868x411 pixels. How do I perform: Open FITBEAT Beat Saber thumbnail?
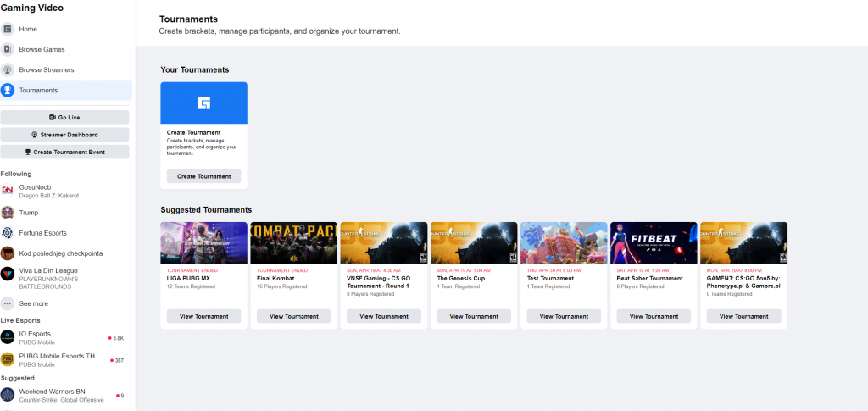click(654, 243)
